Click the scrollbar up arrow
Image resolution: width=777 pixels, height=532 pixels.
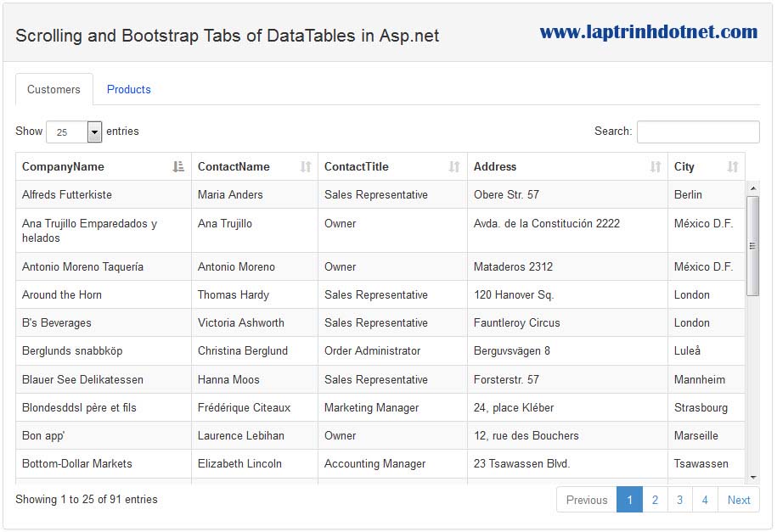pyautogui.click(x=752, y=188)
